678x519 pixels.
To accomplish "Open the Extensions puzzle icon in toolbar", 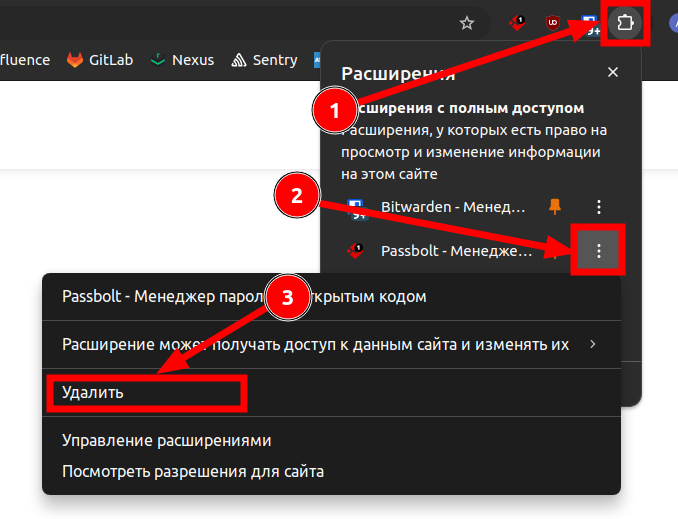I will coord(625,22).
